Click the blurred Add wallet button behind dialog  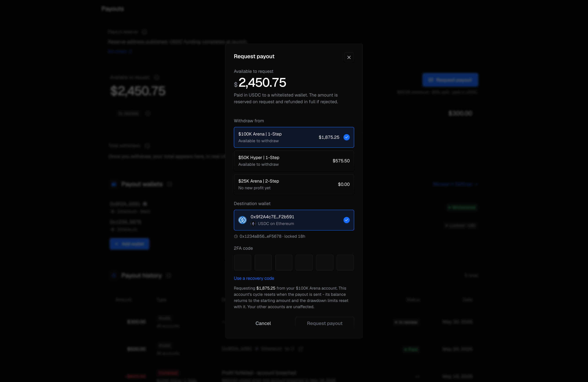tap(129, 244)
